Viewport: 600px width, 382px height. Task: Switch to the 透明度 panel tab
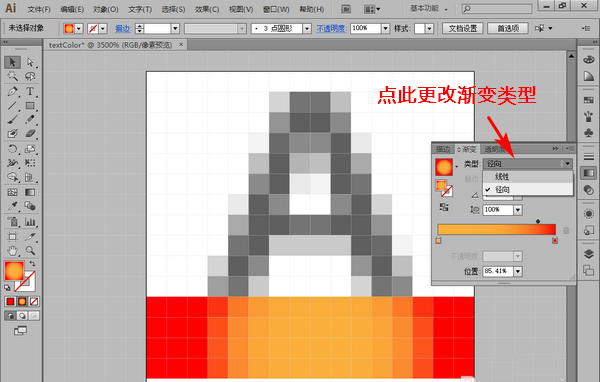tap(494, 149)
